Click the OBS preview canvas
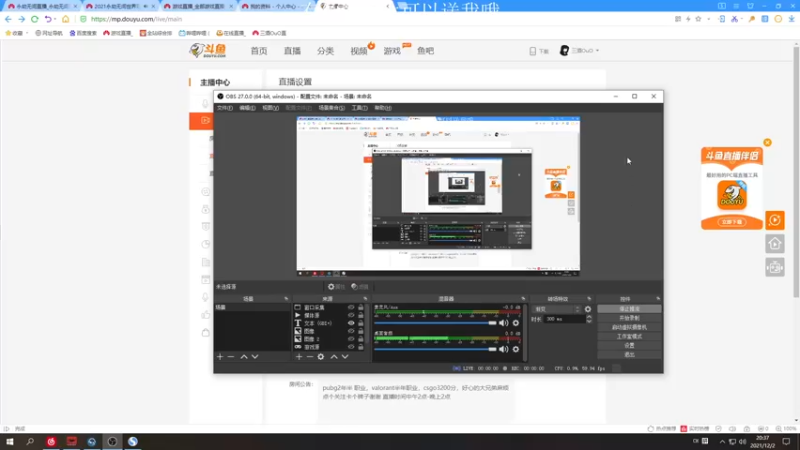 (x=438, y=196)
